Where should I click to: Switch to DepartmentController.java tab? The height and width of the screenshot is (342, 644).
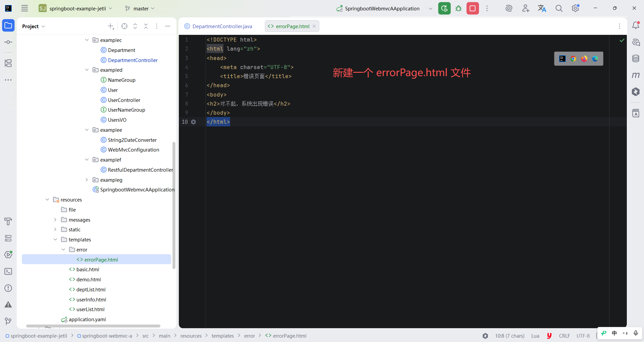click(x=218, y=26)
